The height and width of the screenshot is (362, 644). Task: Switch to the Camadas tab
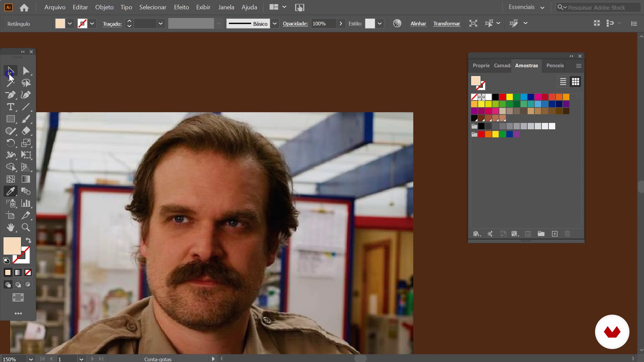[x=502, y=66]
